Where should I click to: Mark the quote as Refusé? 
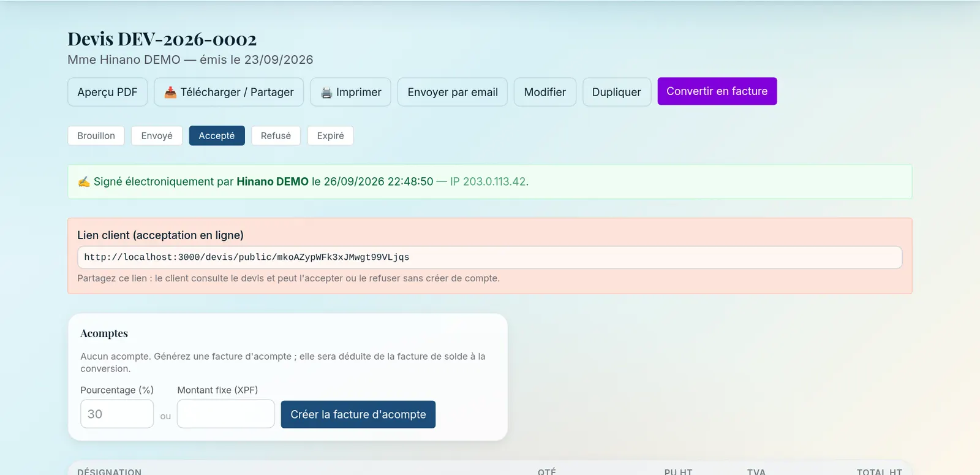coord(276,135)
